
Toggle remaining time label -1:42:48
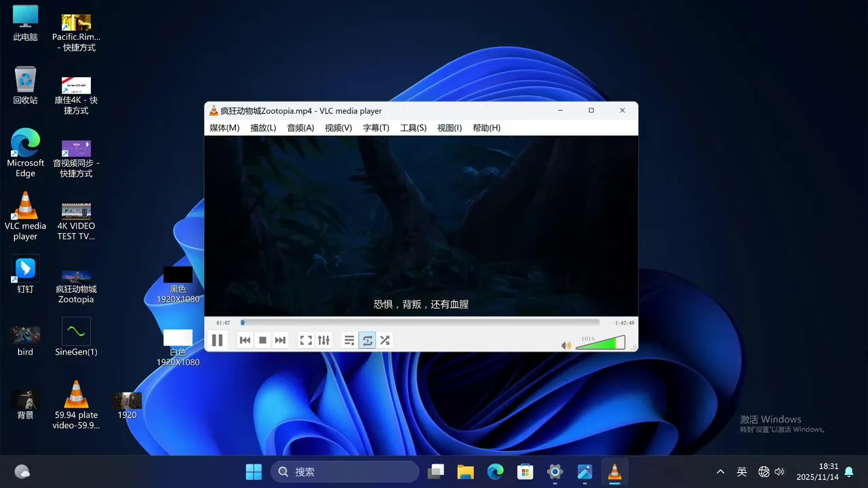[x=623, y=323]
